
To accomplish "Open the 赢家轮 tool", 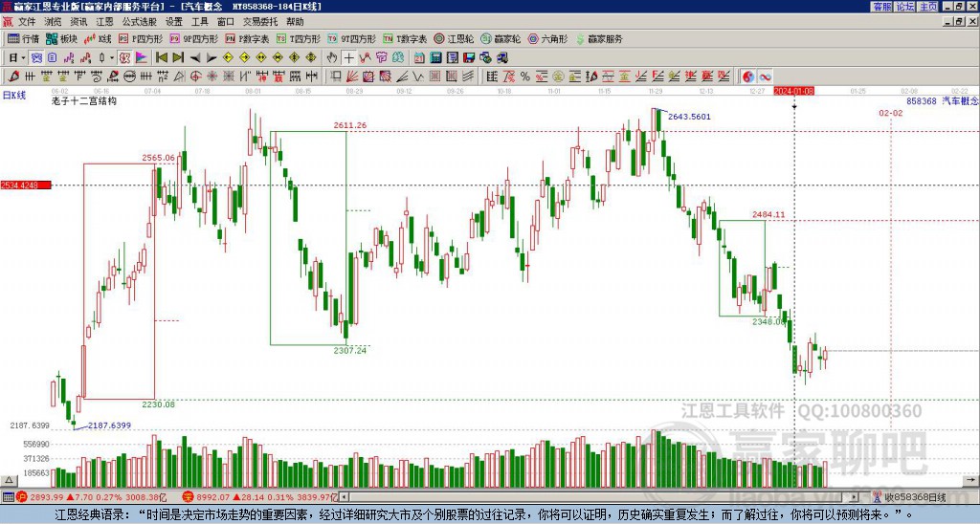I will pyautogui.click(x=501, y=38).
